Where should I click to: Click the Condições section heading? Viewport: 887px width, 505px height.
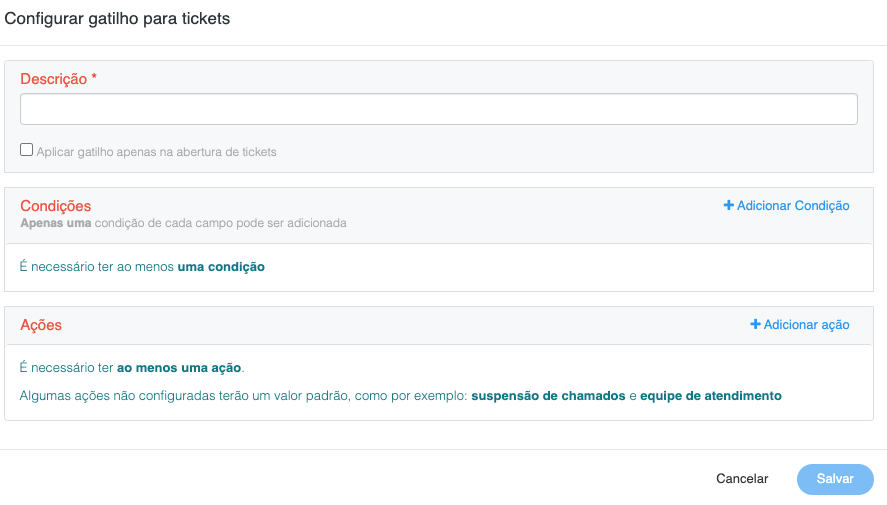[x=55, y=206]
